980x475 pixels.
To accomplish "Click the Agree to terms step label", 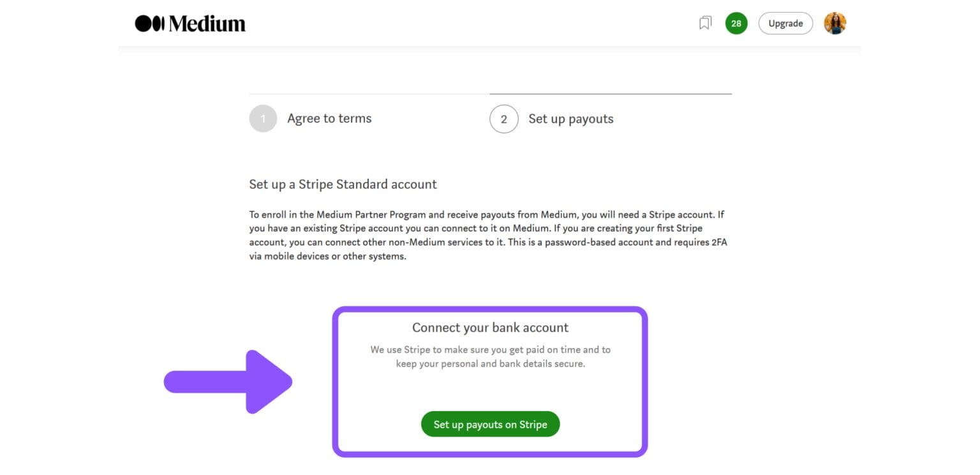I will point(329,118).
